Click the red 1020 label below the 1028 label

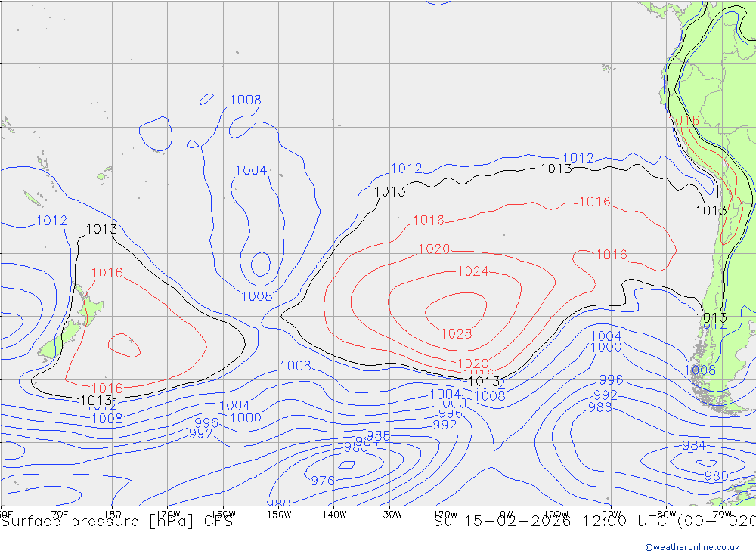coord(473,364)
